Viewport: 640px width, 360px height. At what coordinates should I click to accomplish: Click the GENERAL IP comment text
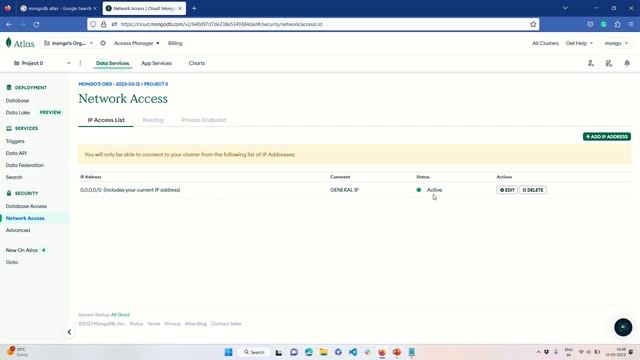[x=344, y=190]
